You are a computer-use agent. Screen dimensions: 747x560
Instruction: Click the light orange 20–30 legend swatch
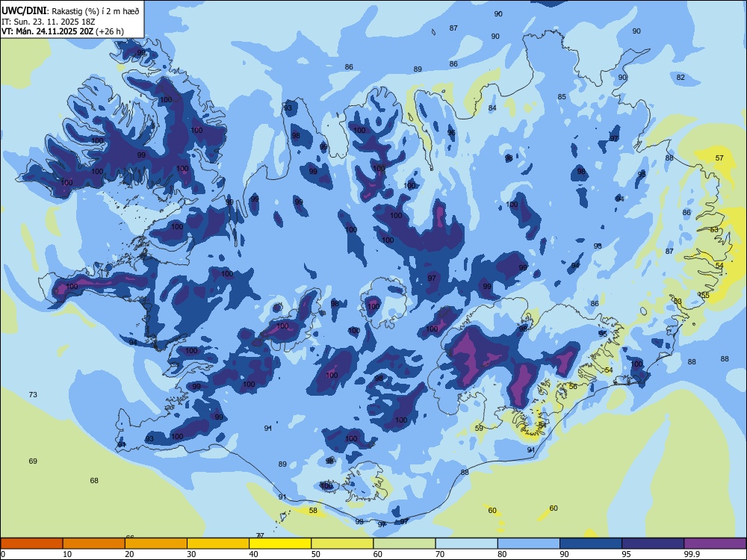(x=156, y=544)
